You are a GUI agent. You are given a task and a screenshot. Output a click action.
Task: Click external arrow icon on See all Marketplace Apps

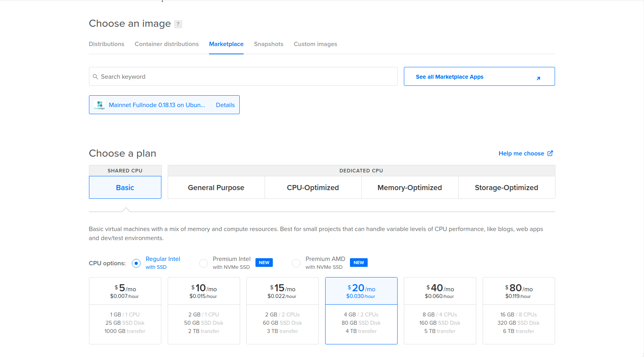point(538,78)
